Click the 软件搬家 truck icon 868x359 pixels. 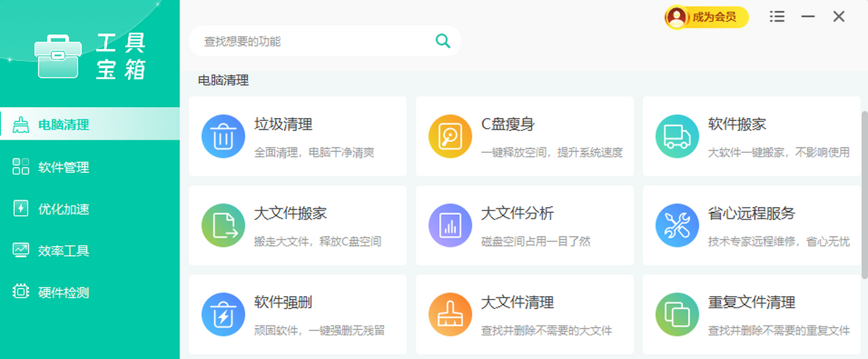[677, 136]
